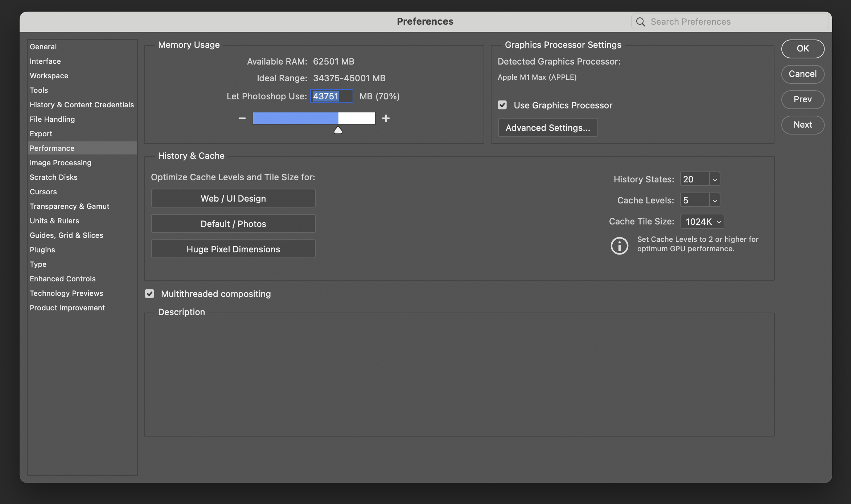Open Product Improvement preferences
Screen dimensions: 851x504
(82, 308)
